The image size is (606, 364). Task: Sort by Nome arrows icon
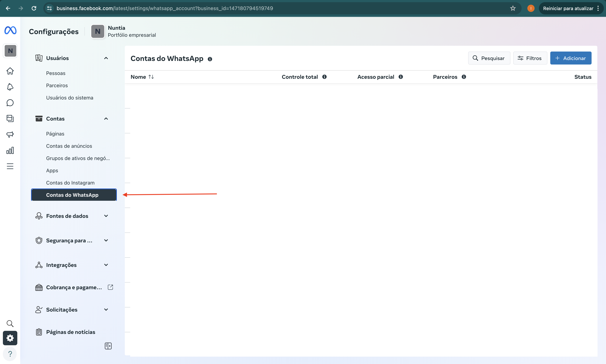[151, 77]
